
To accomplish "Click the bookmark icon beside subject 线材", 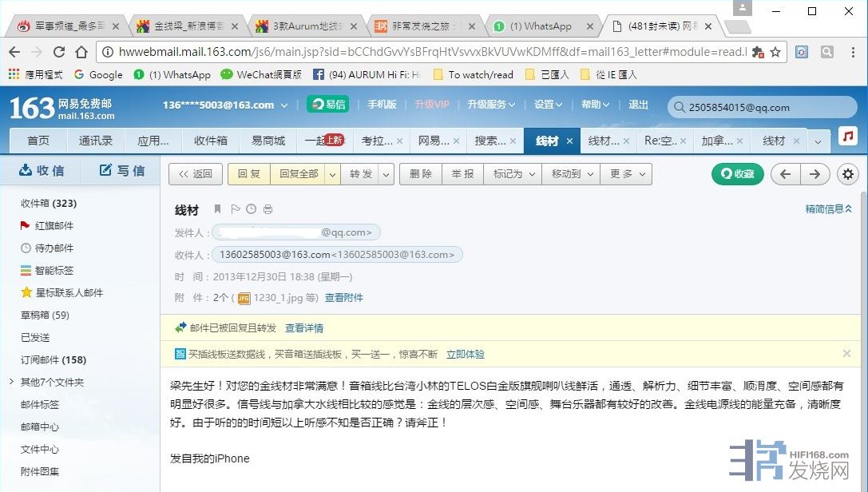I will click(x=217, y=209).
